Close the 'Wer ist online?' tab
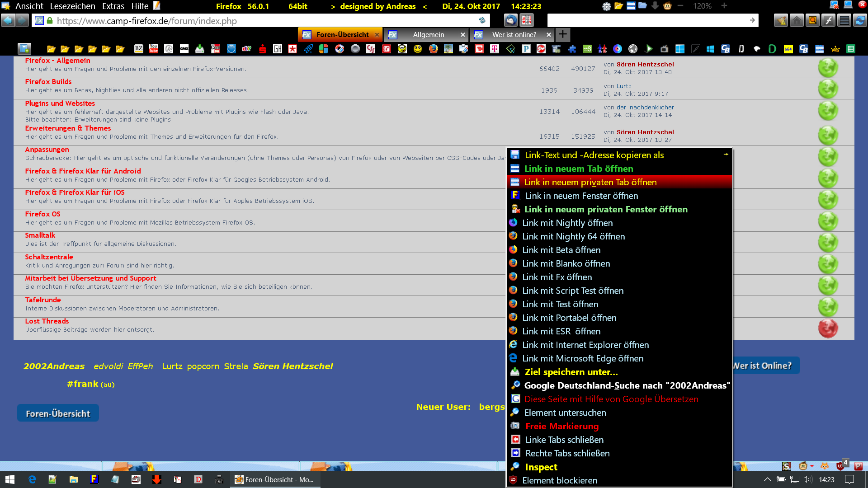This screenshot has width=868, height=488. 548,35
